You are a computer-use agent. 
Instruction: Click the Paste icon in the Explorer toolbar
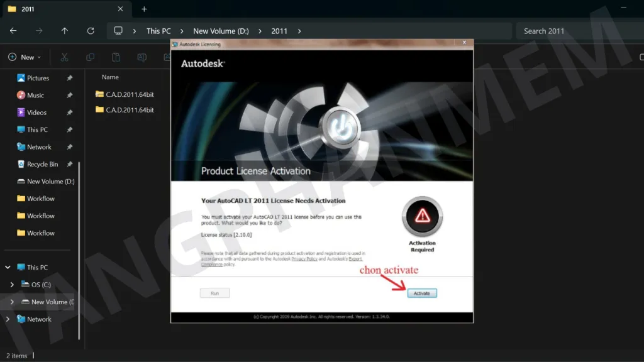(x=116, y=57)
